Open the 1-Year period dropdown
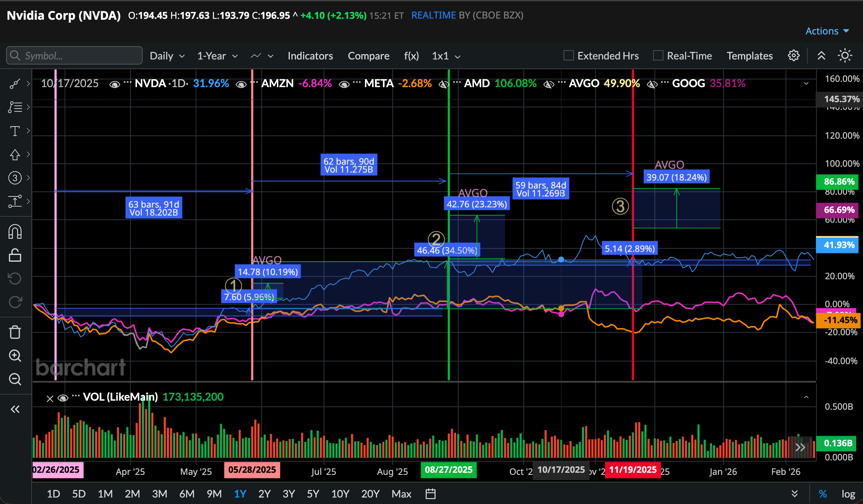 coord(217,56)
